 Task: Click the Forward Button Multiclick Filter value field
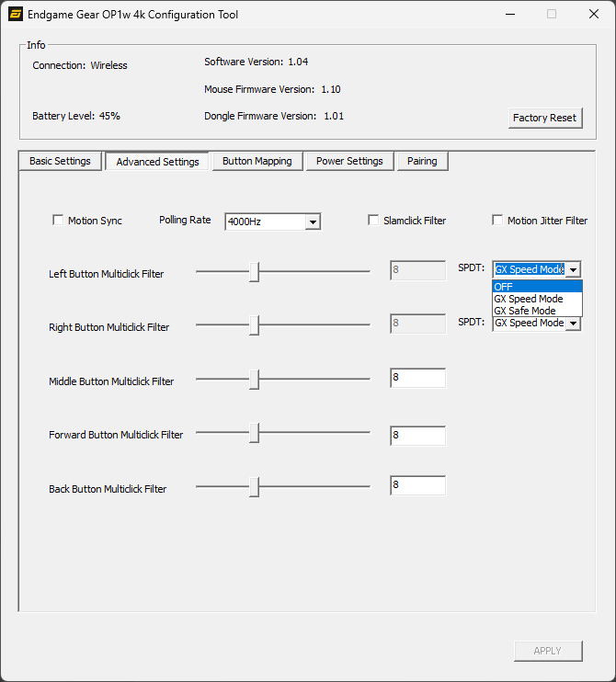point(418,436)
